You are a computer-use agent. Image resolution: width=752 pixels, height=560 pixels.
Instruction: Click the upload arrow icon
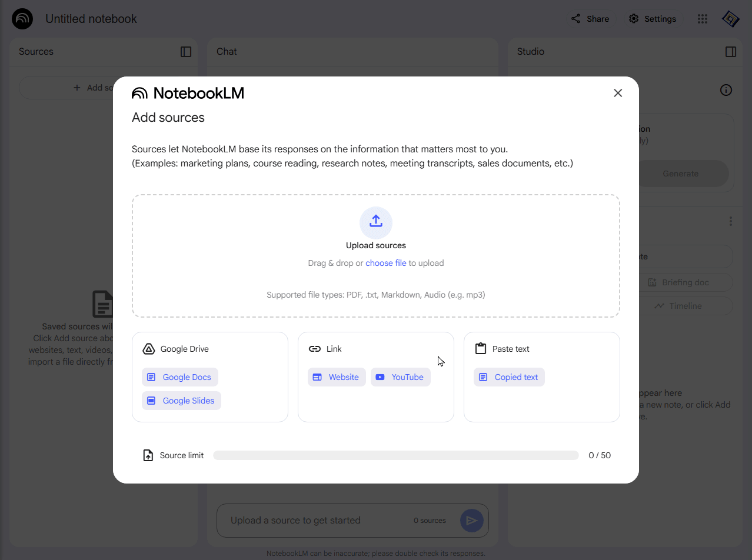tap(376, 222)
